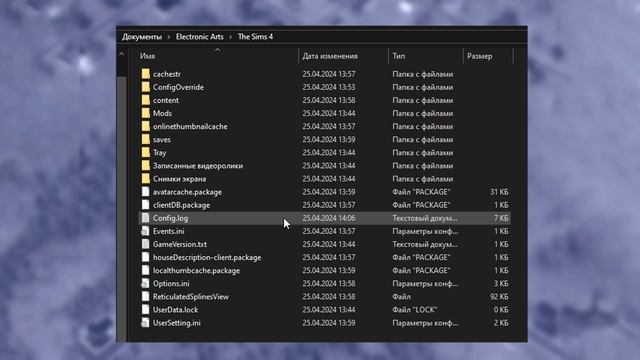Click the UserData.lock file icon
Screen dimensions: 640x360
(x=145, y=309)
